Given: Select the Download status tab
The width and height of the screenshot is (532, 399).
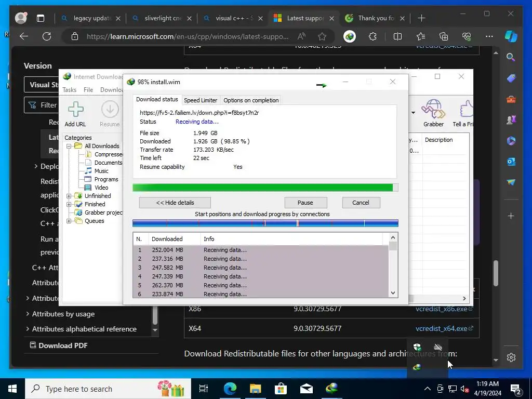Looking at the screenshot, I should click(x=157, y=99).
